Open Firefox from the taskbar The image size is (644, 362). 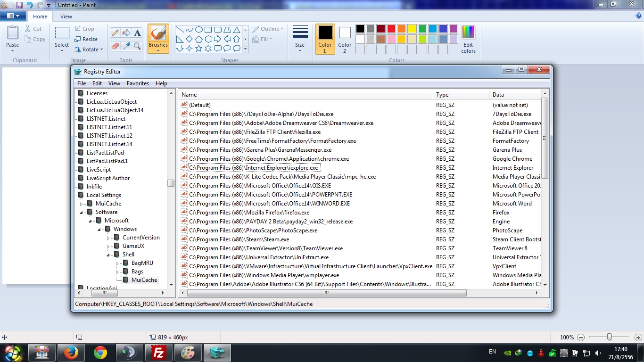[x=71, y=353]
